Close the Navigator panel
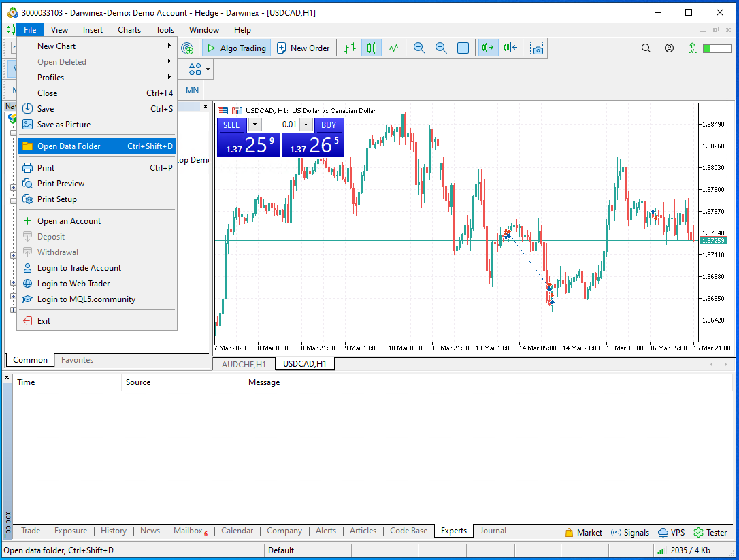Screen dimensions: 739x560 coord(206,107)
